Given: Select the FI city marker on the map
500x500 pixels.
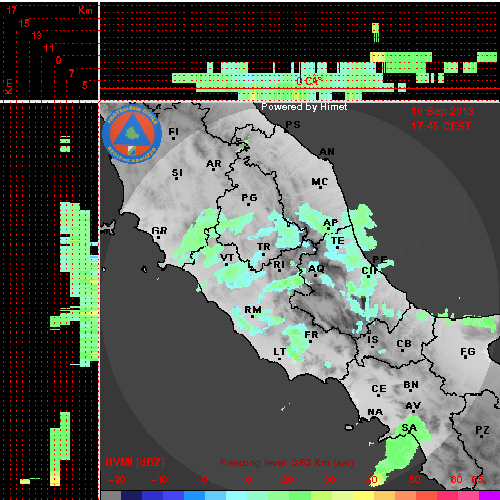Looking at the screenshot, I should click(173, 132).
